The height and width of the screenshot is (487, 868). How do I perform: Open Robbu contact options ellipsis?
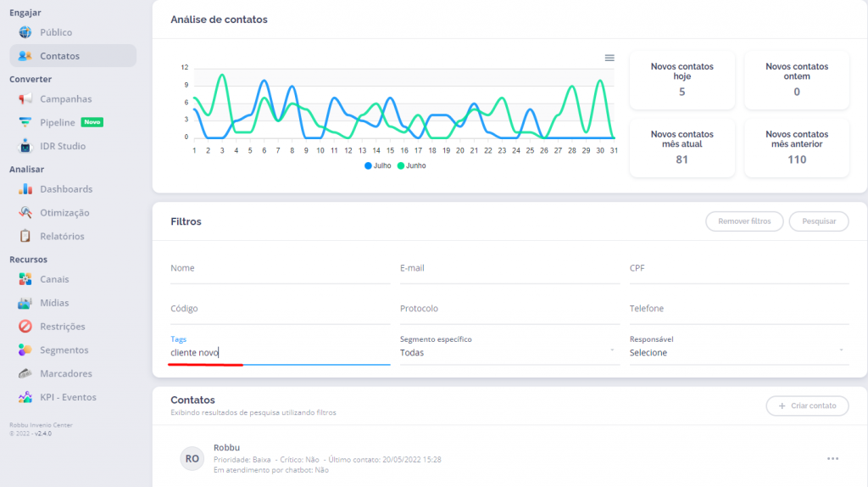coord(832,459)
